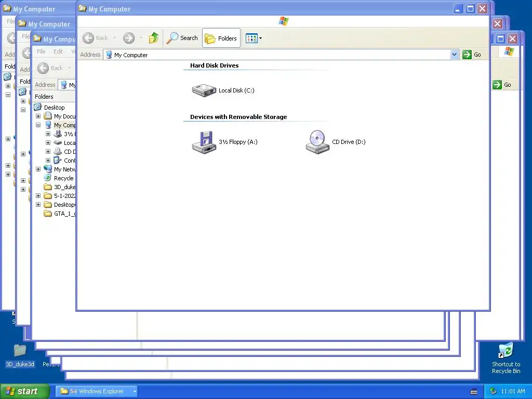
Task: Collapse My Computer node in folder tree
Action: (x=38, y=125)
